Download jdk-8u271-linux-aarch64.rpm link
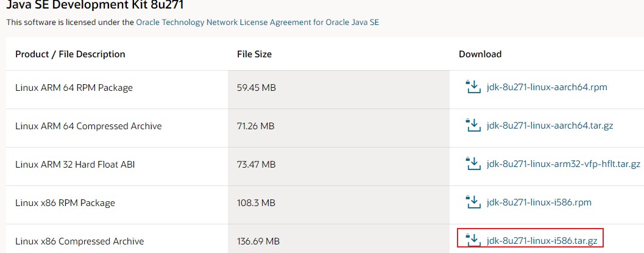The width and height of the screenshot is (644, 253). pyautogui.click(x=547, y=87)
